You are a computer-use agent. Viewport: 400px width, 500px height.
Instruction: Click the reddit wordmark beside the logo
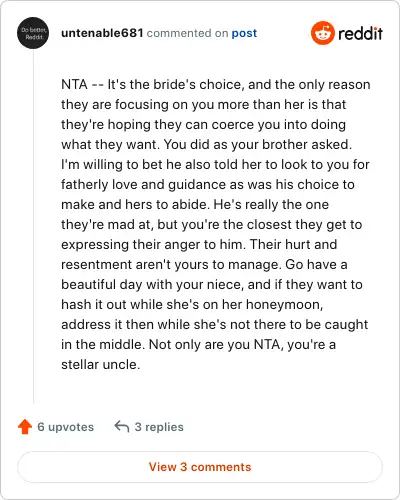coord(360,34)
